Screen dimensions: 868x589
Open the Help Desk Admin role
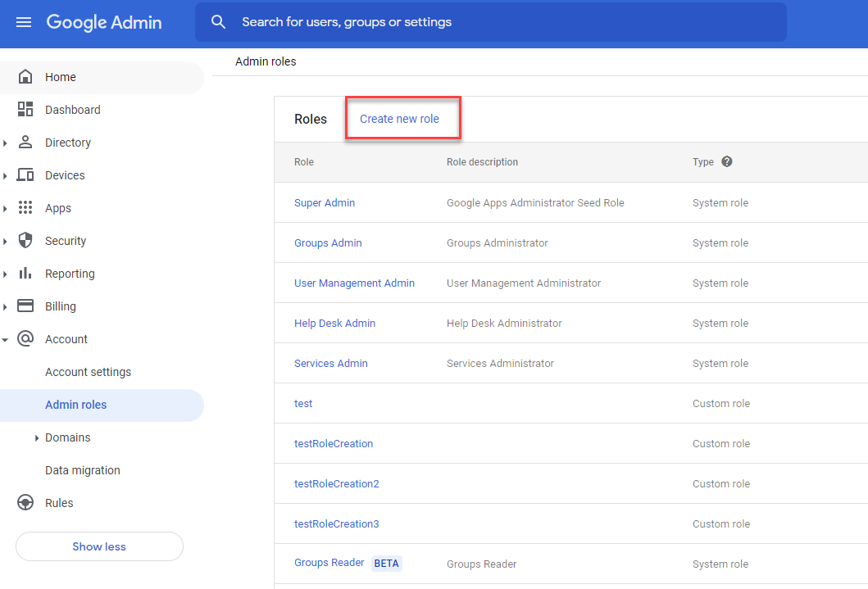(x=334, y=323)
